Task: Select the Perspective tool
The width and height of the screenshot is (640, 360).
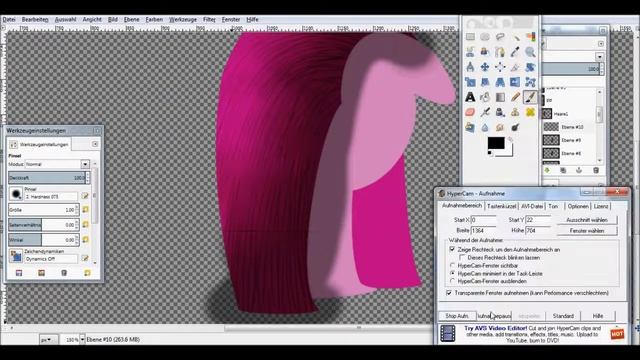Action: [500, 82]
